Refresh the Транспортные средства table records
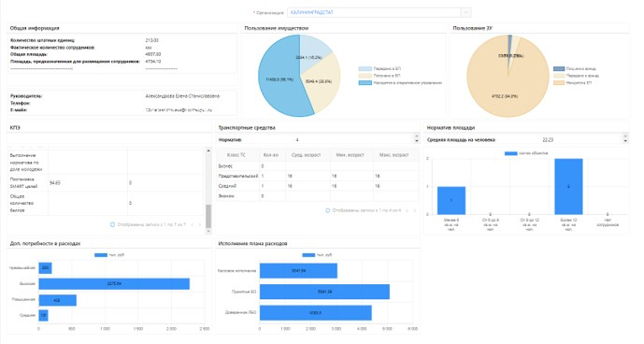This screenshot has width=644, height=344. (x=328, y=210)
